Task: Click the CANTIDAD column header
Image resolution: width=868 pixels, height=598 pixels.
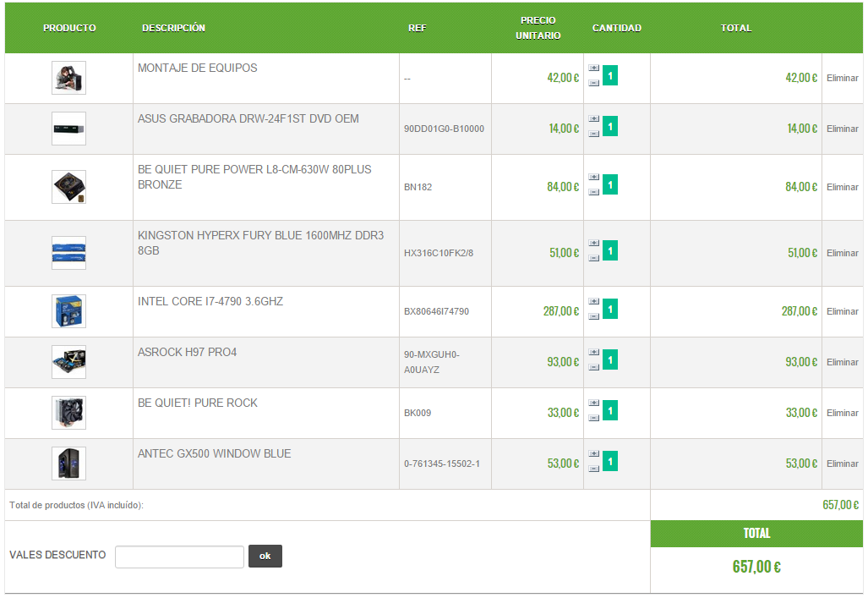Action: point(617,28)
